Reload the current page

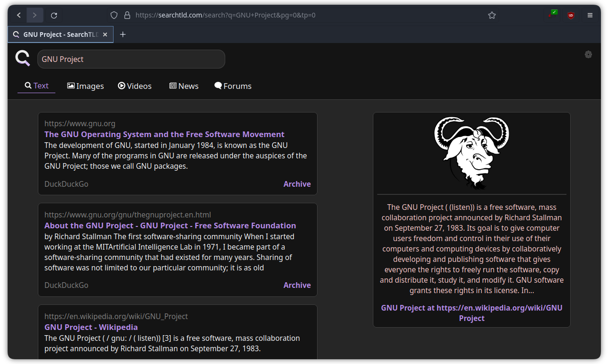54,15
